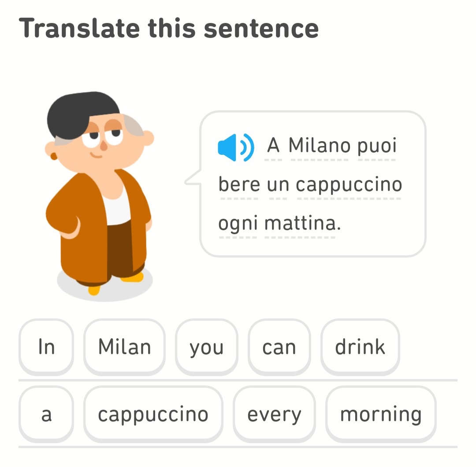Screen dimensions: 476x467
Task: Choose the 'you' word tile
Action: [x=206, y=347]
